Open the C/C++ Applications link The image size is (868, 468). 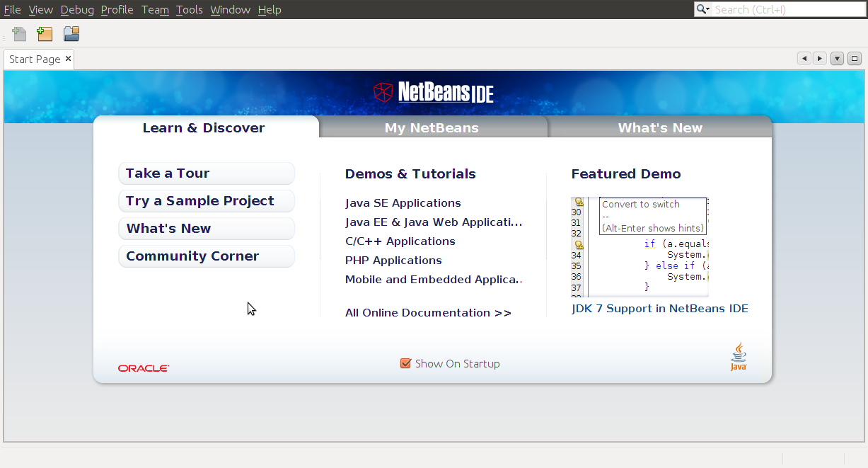point(400,241)
